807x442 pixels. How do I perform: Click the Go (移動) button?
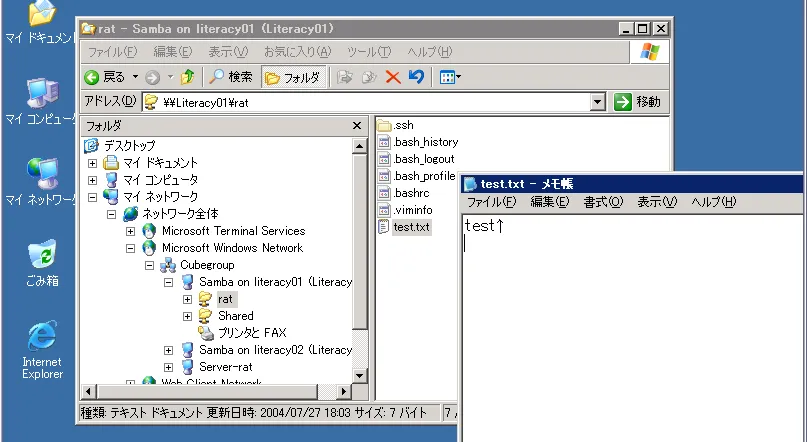pyautogui.click(x=638, y=102)
